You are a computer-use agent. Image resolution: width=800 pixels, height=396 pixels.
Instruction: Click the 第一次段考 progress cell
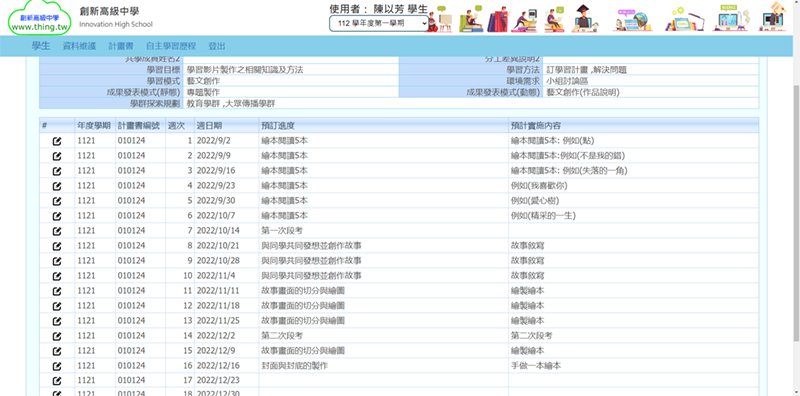[384, 231]
